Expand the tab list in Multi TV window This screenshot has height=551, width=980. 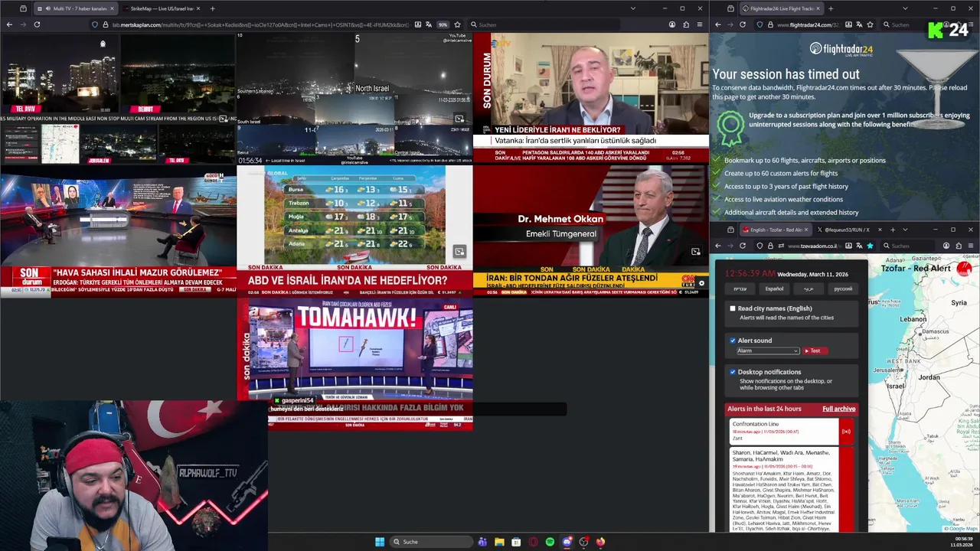coord(632,8)
